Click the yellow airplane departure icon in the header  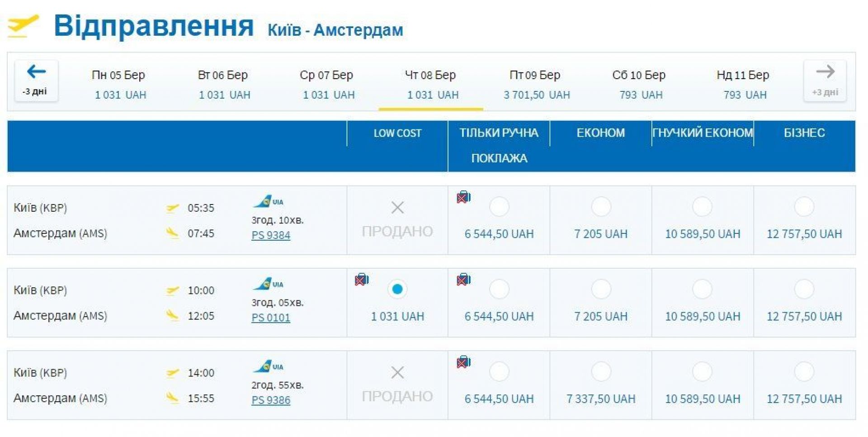point(23,26)
